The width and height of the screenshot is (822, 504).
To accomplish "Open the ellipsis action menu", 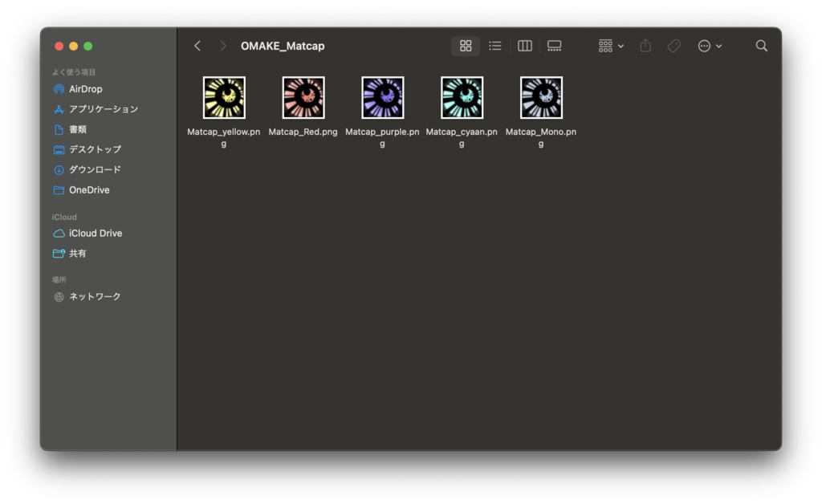I will 710,46.
